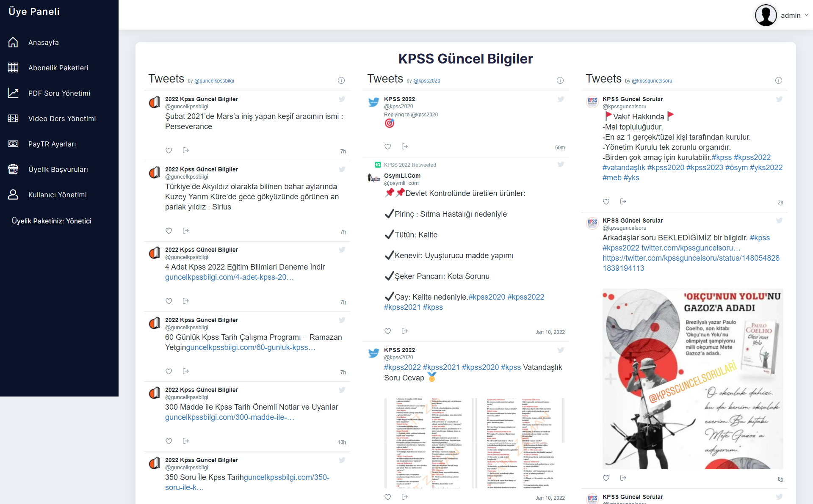Click the PDF Soru Yönetimi chart icon

coord(13,93)
